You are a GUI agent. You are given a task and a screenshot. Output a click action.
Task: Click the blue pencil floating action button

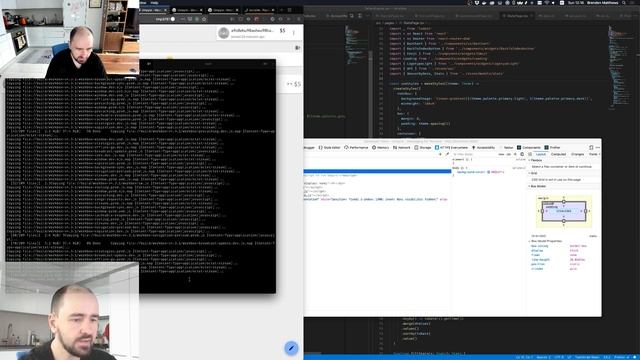tap(291, 348)
